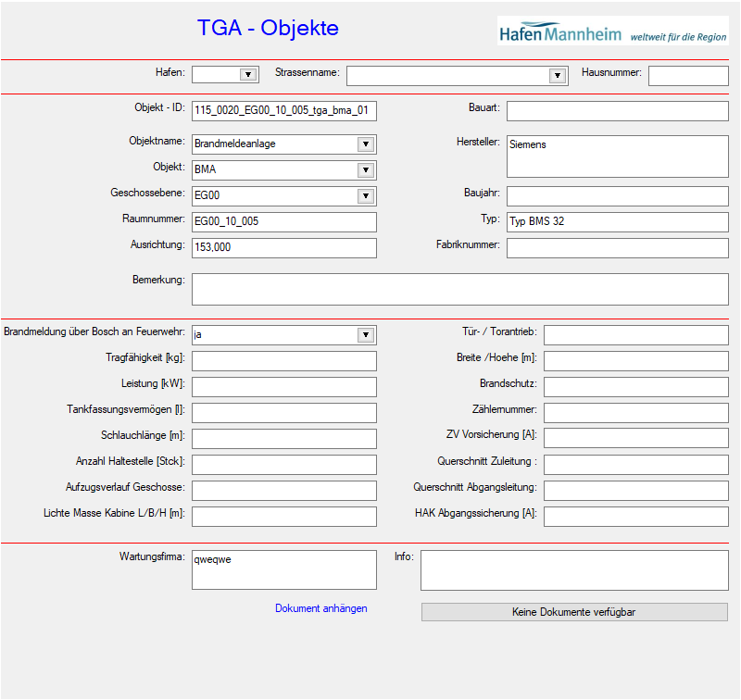Select the Fabriknummer input field
Image resolution: width=741 pixels, height=700 pixels.
click(617, 248)
